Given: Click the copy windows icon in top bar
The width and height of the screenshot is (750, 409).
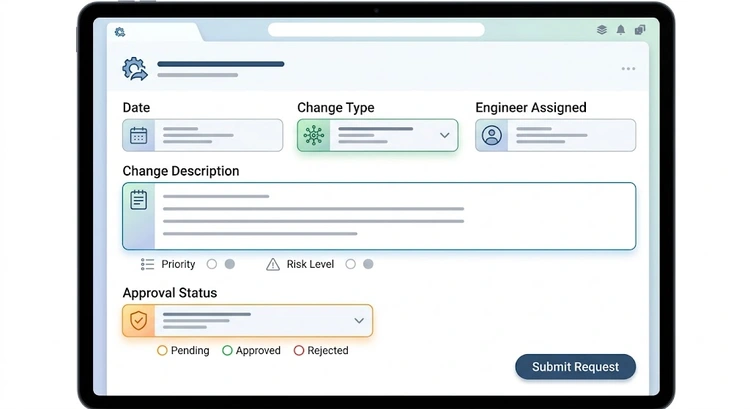Looking at the screenshot, I should pos(640,30).
